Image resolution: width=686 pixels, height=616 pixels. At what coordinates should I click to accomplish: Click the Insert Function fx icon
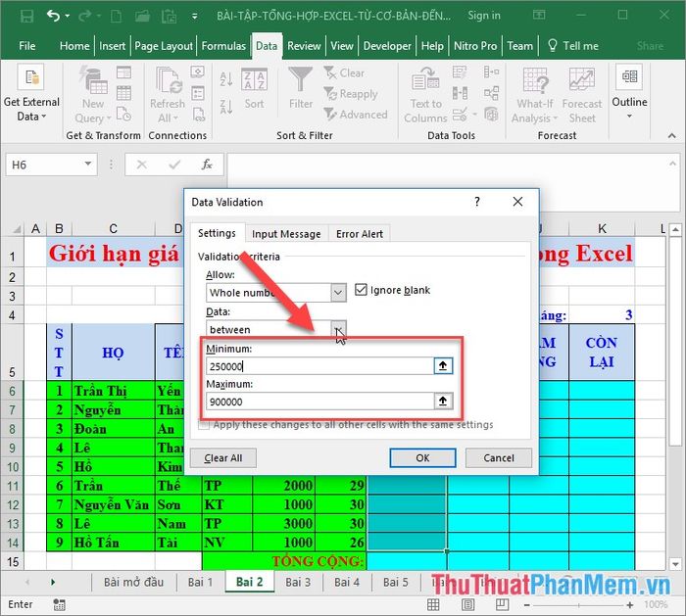(x=207, y=165)
